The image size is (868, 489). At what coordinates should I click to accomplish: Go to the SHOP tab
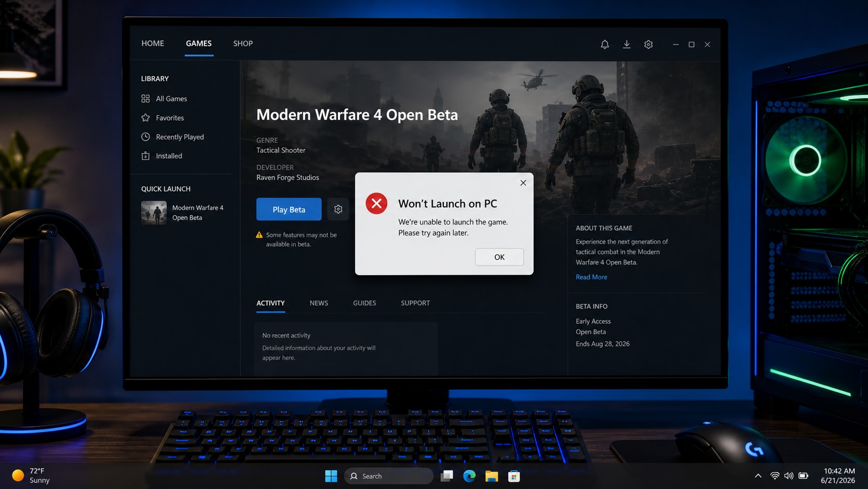click(x=243, y=44)
